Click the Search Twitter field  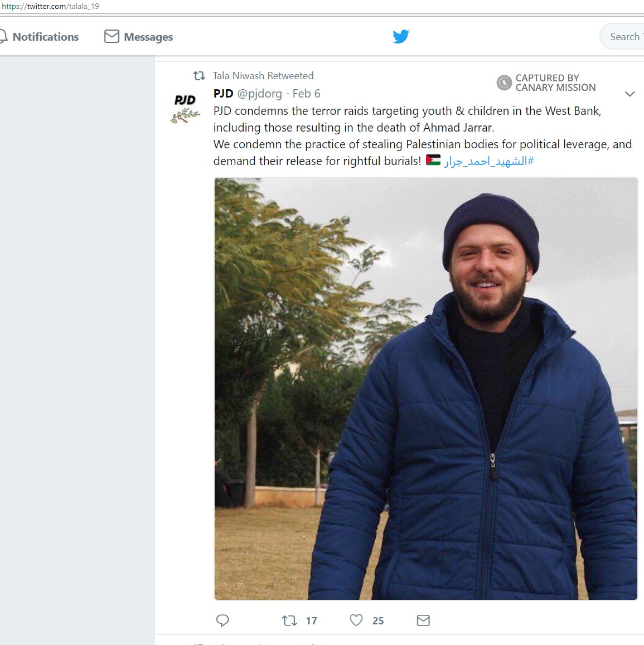pyautogui.click(x=624, y=37)
